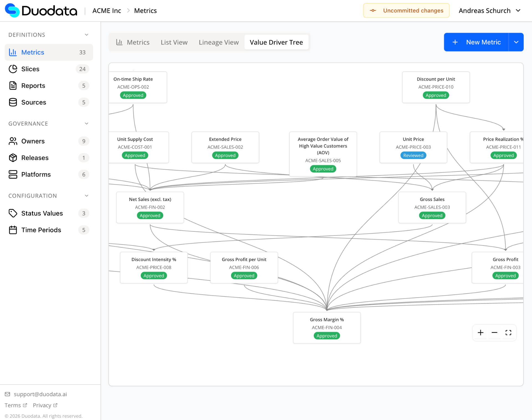
Task: Open the Andreas Schurch account menu
Action: 489,10
